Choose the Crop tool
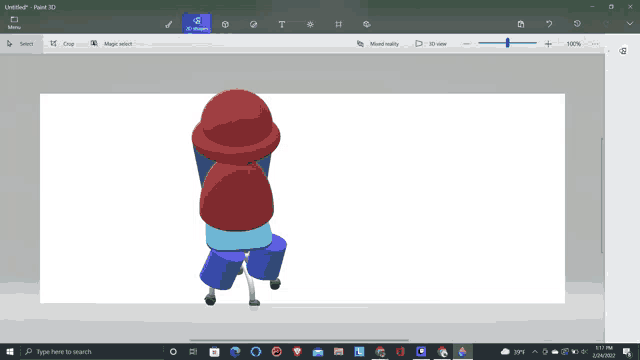The width and height of the screenshot is (640, 360). (x=62, y=44)
